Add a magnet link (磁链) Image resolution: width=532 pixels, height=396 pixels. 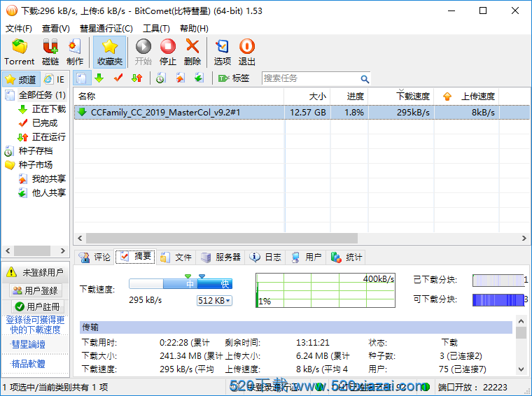(x=50, y=52)
